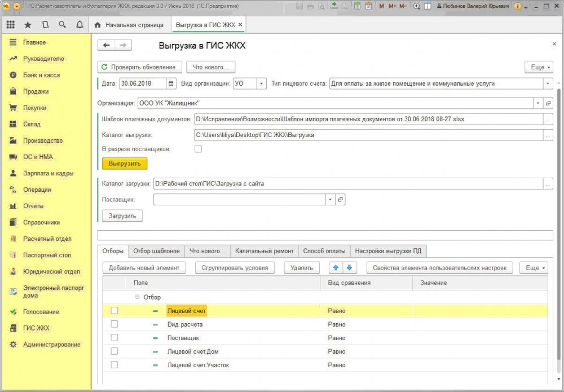Switch to Капитальный ремонт tab
Viewport: 564px width, 392px height.
click(x=264, y=251)
